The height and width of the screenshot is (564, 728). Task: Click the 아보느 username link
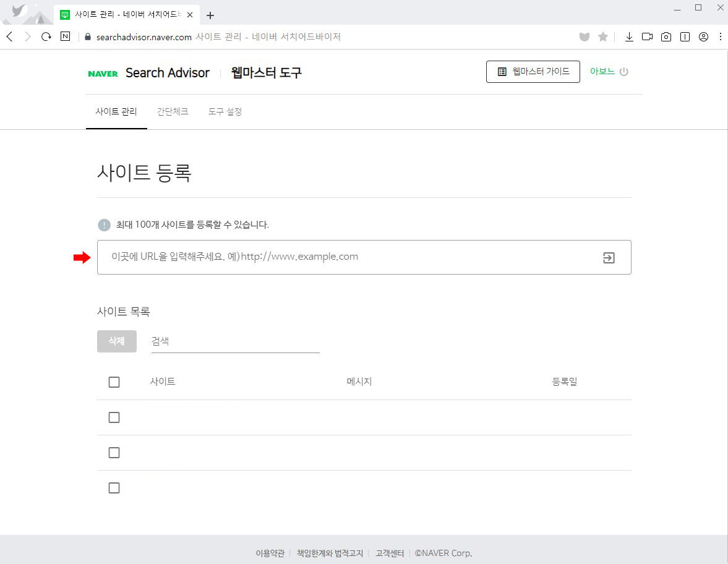tap(602, 72)
